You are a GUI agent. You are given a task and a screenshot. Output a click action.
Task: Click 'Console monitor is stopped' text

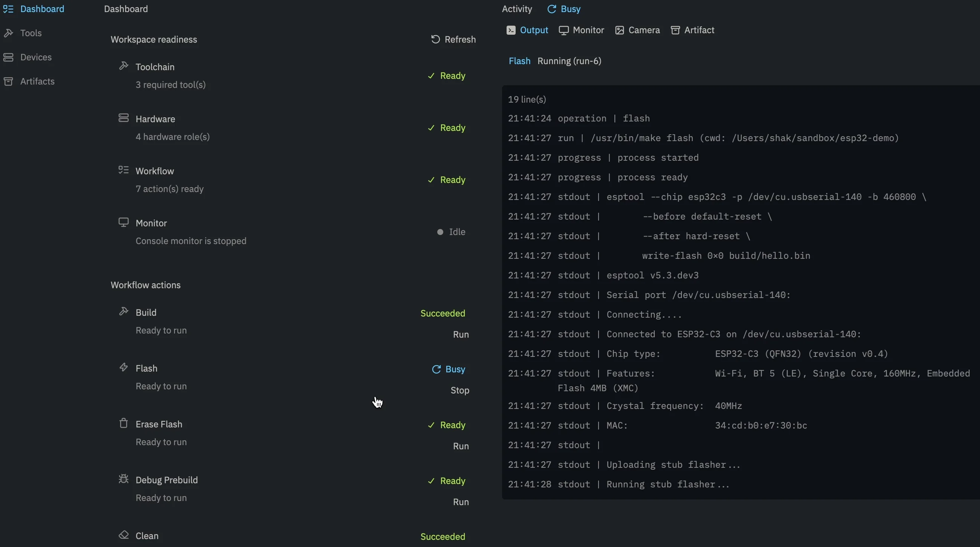click(x=191, y=241)
